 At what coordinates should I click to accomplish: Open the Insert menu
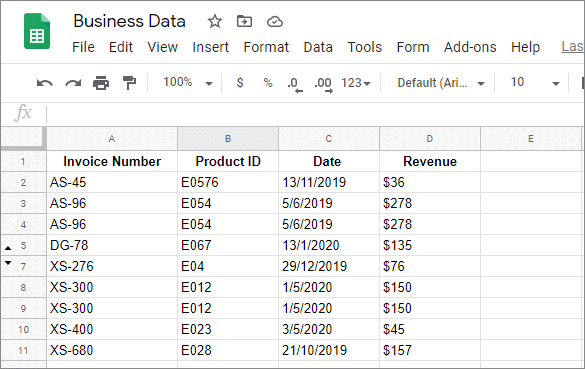210,47
